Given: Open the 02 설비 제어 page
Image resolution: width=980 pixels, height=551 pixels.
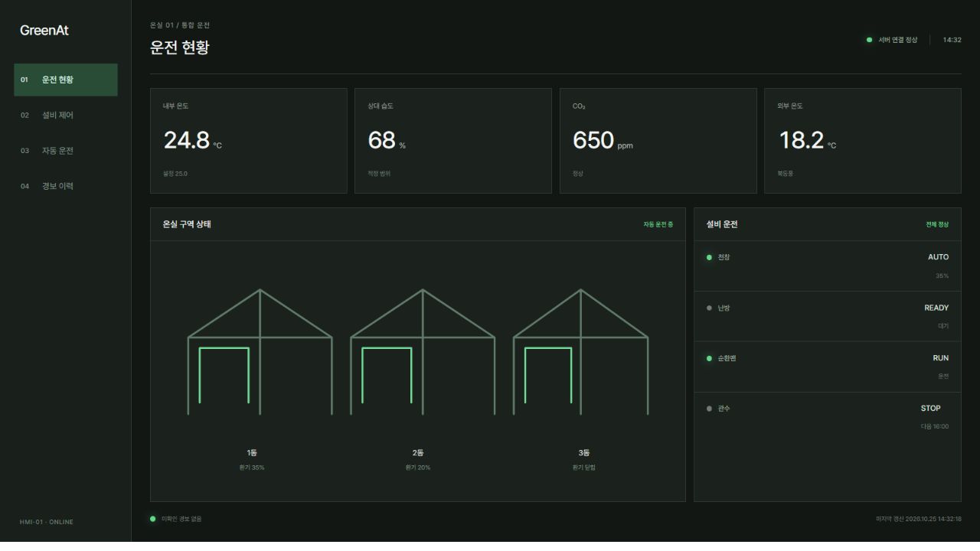Looking at the screenshot, I should (x=66, y=115).
